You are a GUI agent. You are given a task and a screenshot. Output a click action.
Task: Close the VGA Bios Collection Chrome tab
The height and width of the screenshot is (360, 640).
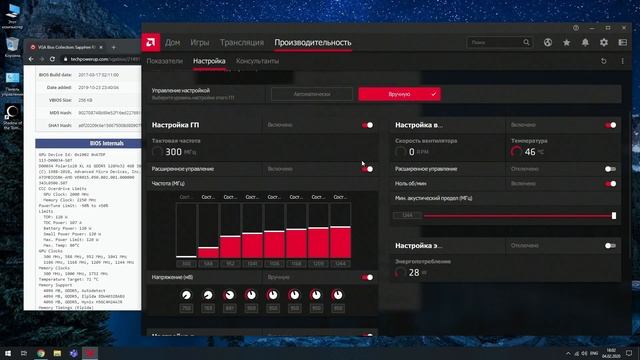coord(101,47)
